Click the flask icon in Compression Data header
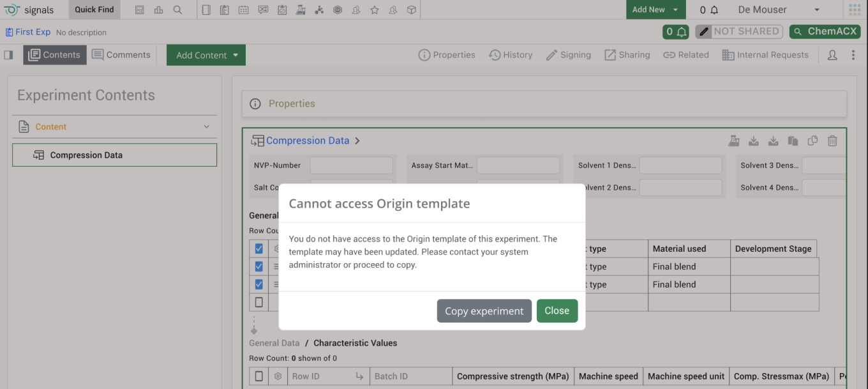Image resolution: width=868 pixels, height=389 pixels. pyautogui.click(x=734, y=141)
